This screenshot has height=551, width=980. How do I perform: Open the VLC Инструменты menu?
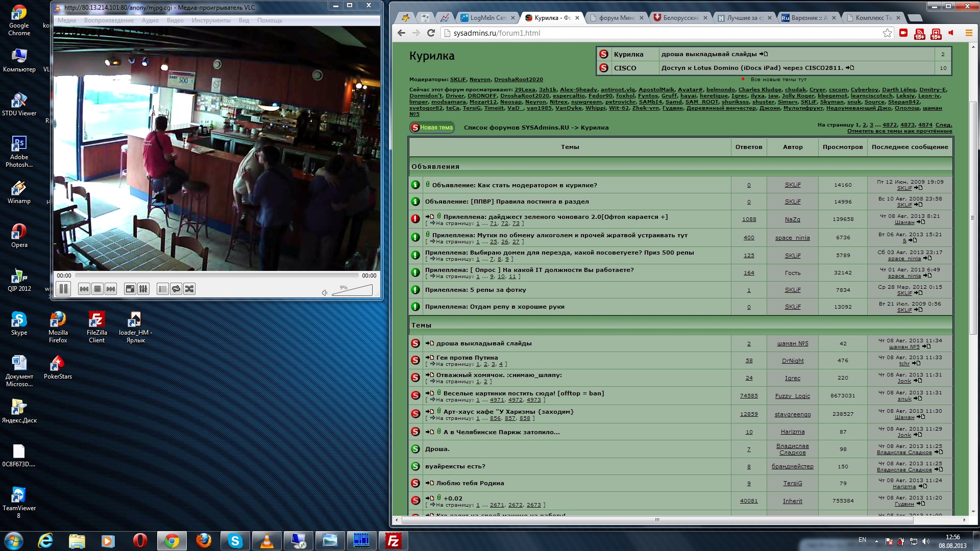coord(211,20)
